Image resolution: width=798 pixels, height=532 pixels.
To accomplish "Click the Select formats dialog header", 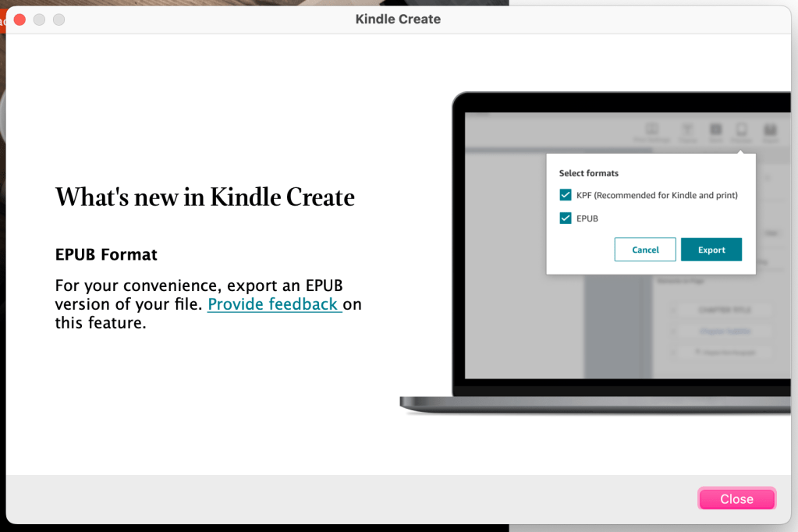I will 587,172.
